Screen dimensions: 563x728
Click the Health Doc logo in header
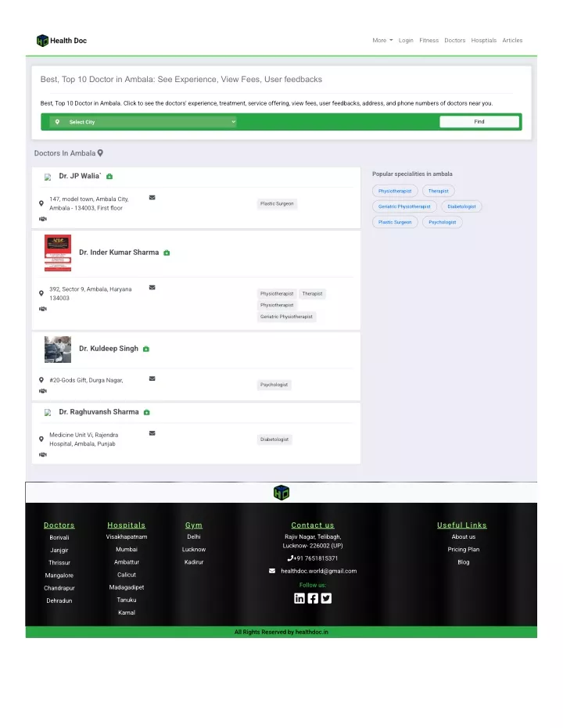point(61,41)
